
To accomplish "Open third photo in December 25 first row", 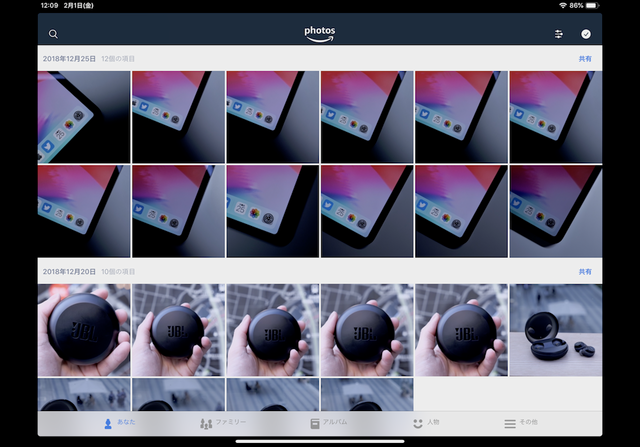I will click(273, 117).
